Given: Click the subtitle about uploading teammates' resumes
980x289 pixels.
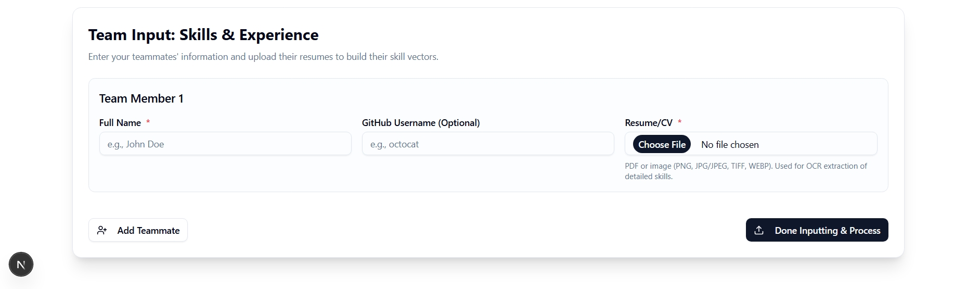Looking at the screenshot, I should tap(263, 57).
